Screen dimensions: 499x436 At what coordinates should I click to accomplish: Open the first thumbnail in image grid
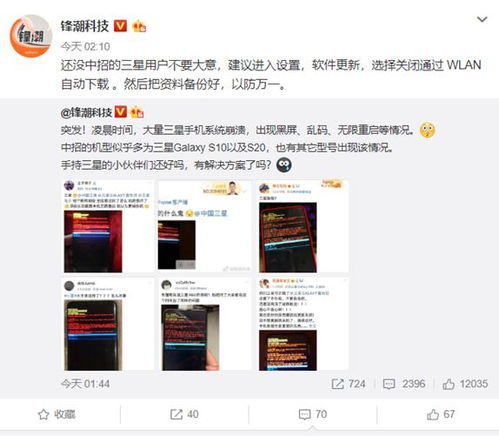[107, 226]
